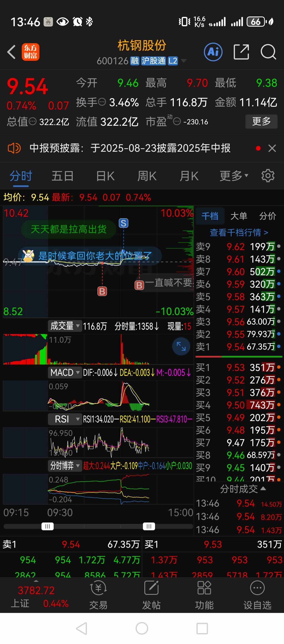Open 功能 functions icon in bottom bar
This screenshot has height=644, width=284.
(x=204, y=595)
